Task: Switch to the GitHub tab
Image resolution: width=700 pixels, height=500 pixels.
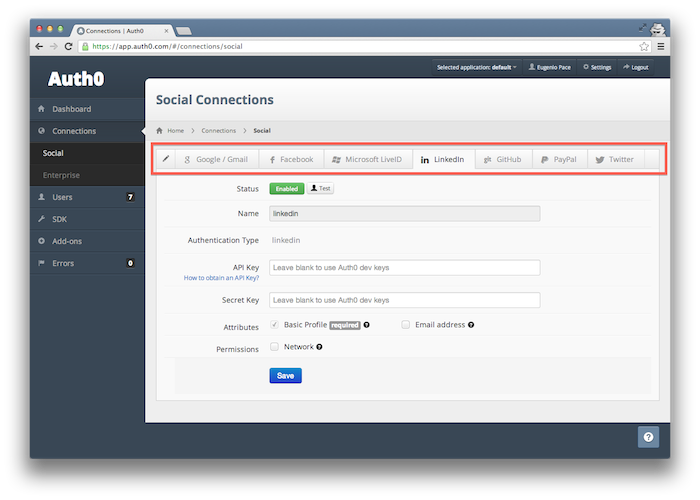Action: [503, 159]
